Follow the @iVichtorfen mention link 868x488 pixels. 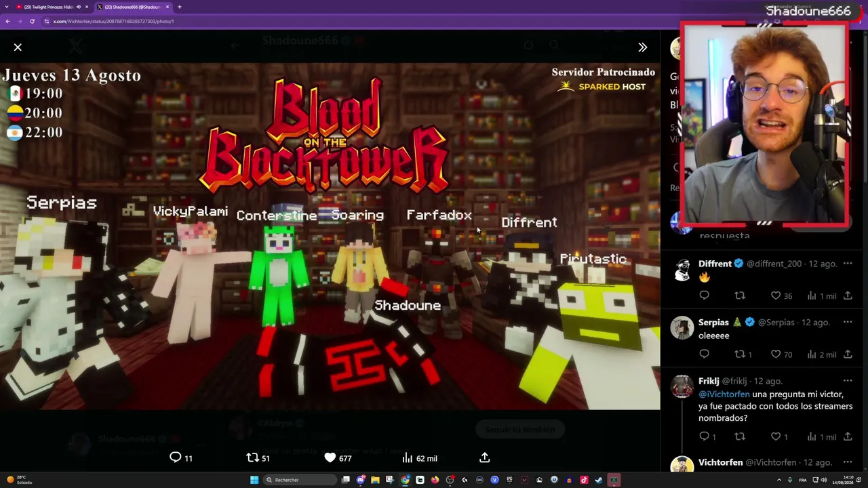click(x=724, y=394)
